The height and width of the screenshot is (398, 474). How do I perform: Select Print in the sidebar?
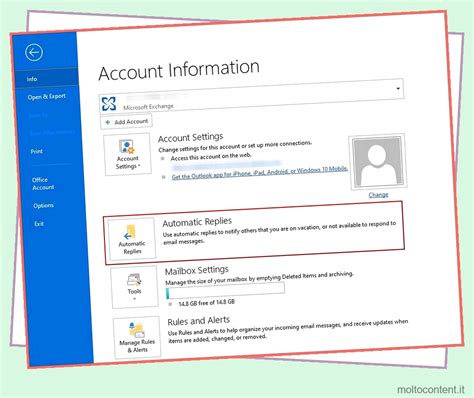point(37,151)
